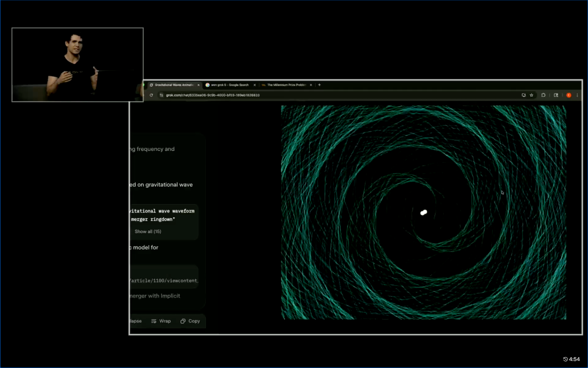Viewport: 588px width, 368px height.
Task: Toggle Wrap for the code block
Action: (x=161, y=321)
